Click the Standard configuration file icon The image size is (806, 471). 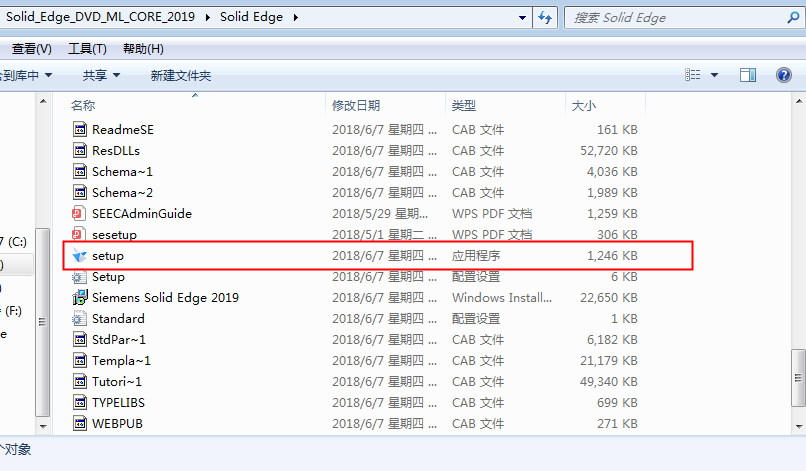(x=80, y=319)
